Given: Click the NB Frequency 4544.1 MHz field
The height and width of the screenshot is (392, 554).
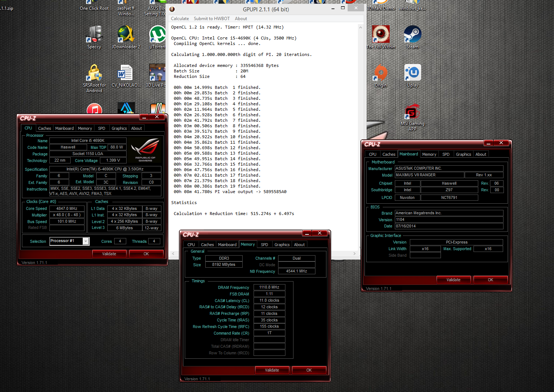Looking at the screenshot, I should tap(297, 271).
